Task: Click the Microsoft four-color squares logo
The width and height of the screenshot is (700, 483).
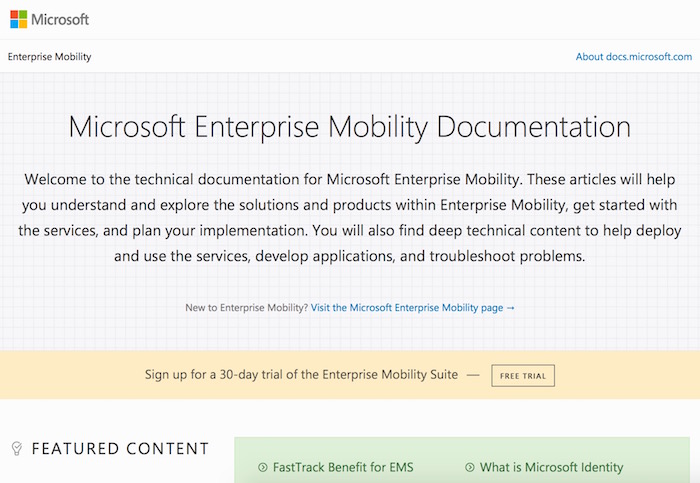Action: (x=19, y=19)
